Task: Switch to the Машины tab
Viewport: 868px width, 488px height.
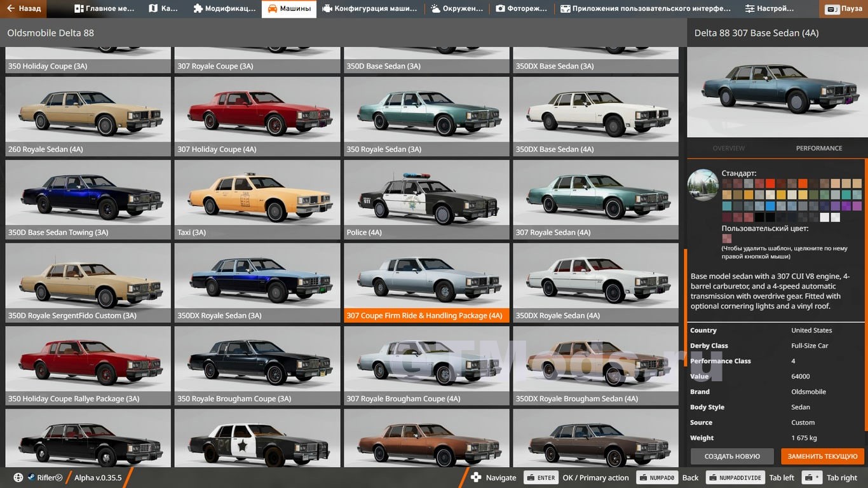Action: click(289, 9)
